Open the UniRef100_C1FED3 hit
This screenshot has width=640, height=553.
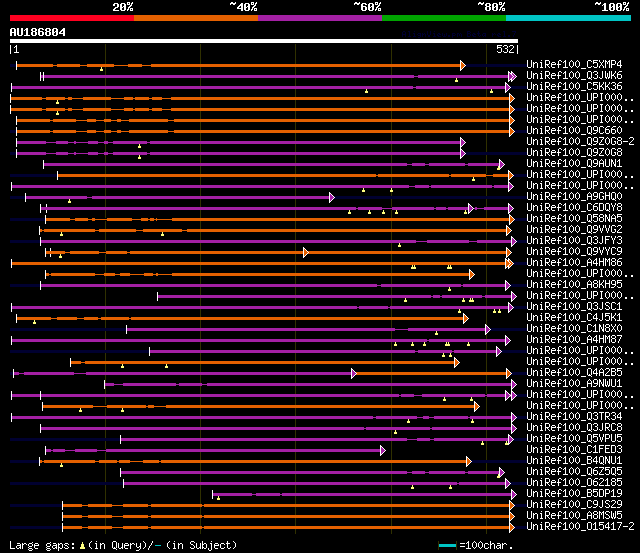tap(574, 450)
